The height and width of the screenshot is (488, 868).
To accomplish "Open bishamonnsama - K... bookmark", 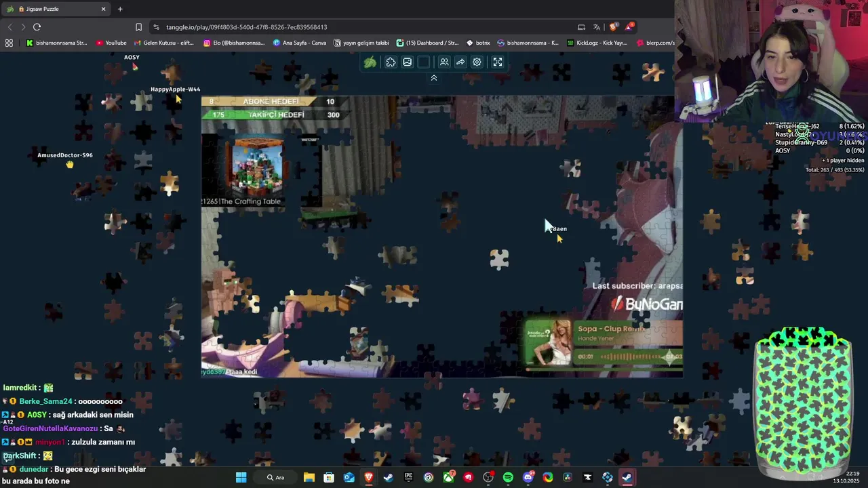I will point(528,43).
